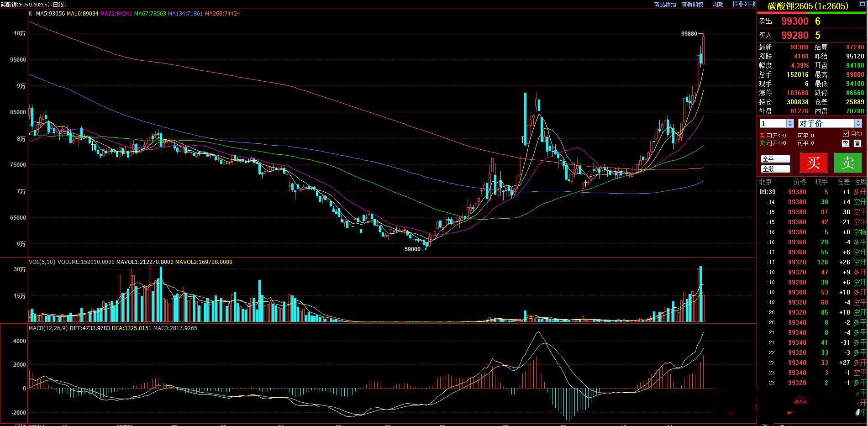Click the red 买 buy button
The height and width of the screenshot is (426, 868).
(813, 163)
